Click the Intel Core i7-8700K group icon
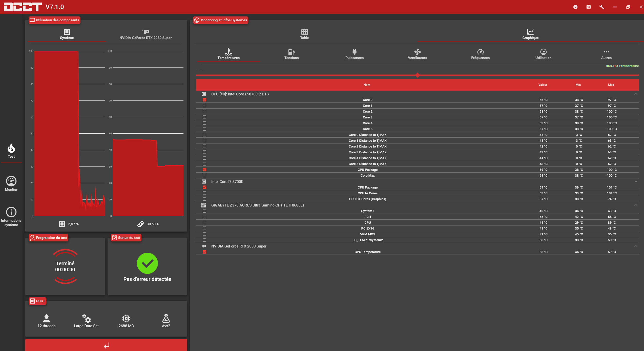 click(x=204, y=182)
